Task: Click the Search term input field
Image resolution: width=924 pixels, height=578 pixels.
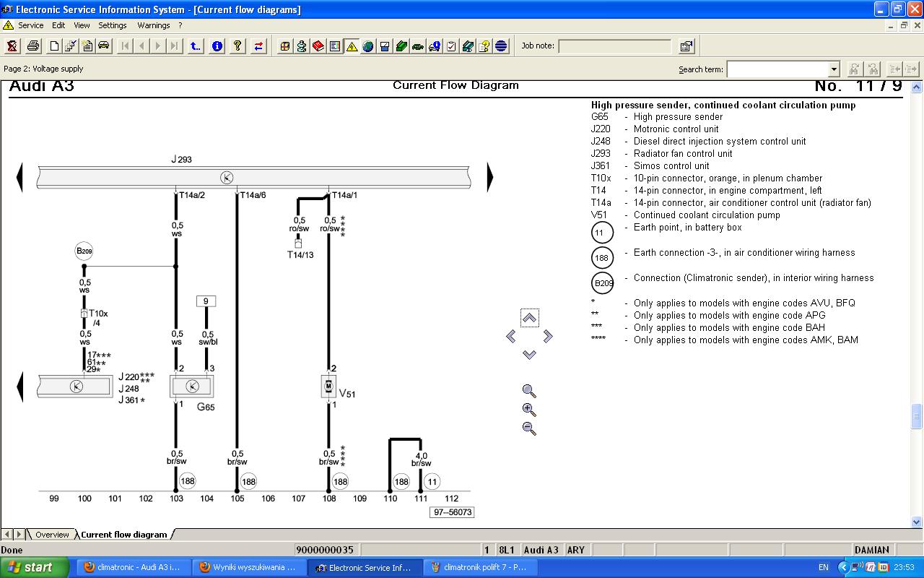Action: pos(778,69)
